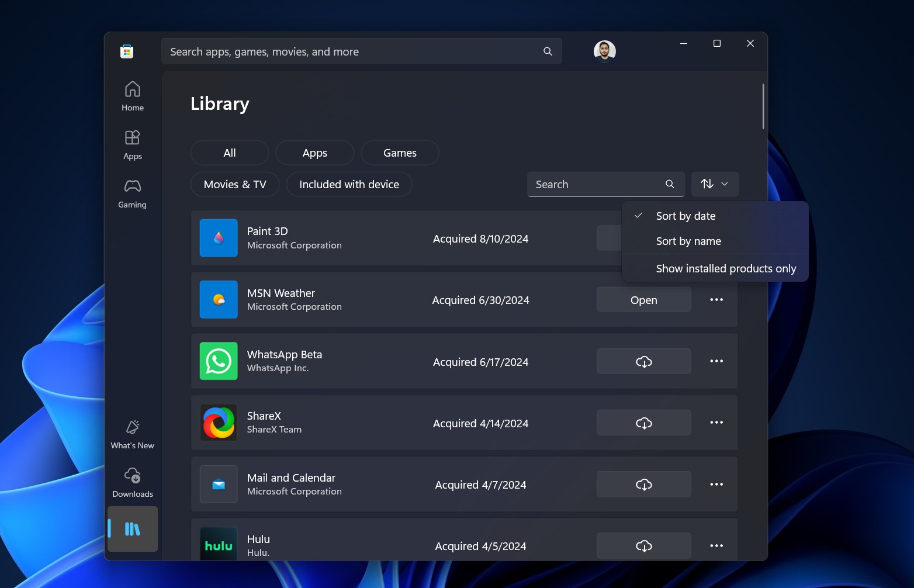Download WhatsApp Beta via the cloud icon
The width and height of the screenshot is (914, 588).
(643, 361)
